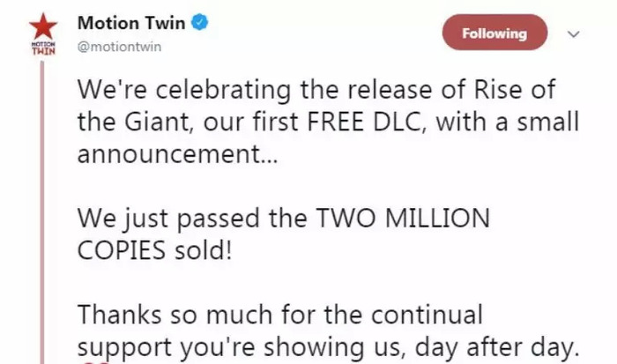617x364 pixels.
Task: Expand the tweet options chevron
Action: tap(573, 34)
